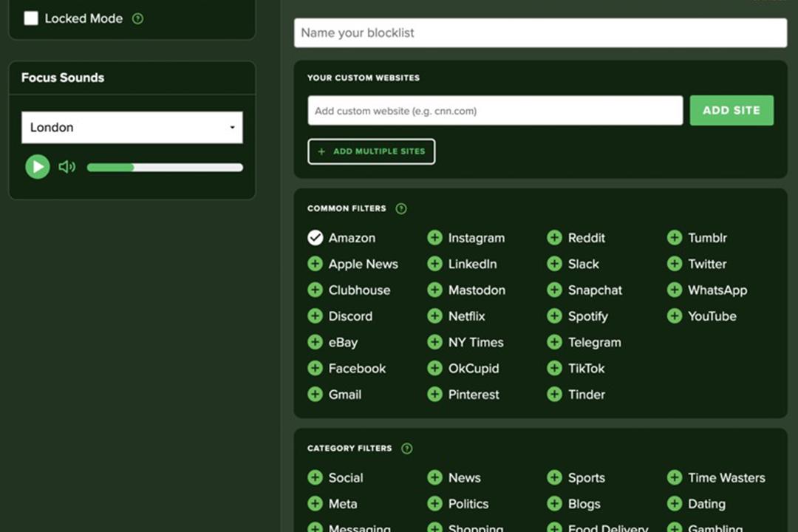Add NY Times plus icon
This screenshot has width=798, height=532.
click(x=434, y=342)
